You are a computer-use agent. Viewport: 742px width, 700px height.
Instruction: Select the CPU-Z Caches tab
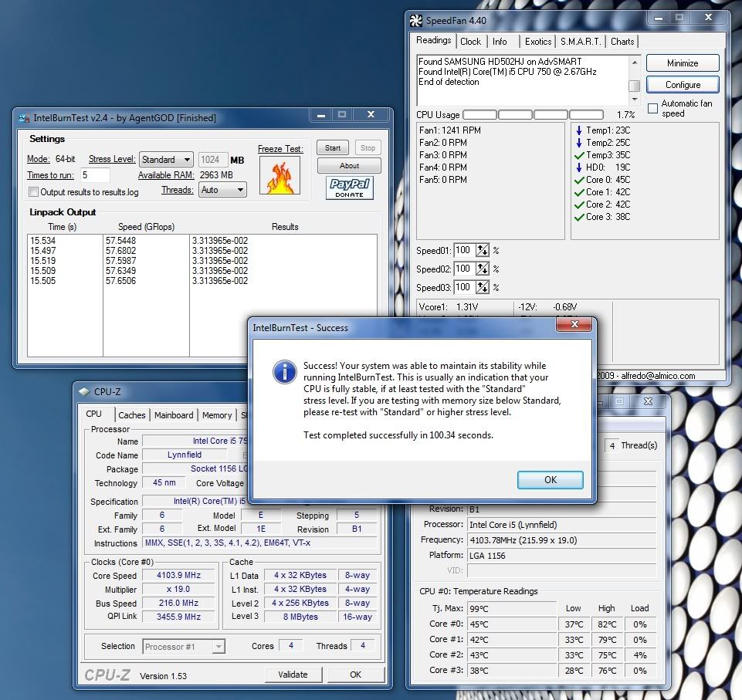131,415
